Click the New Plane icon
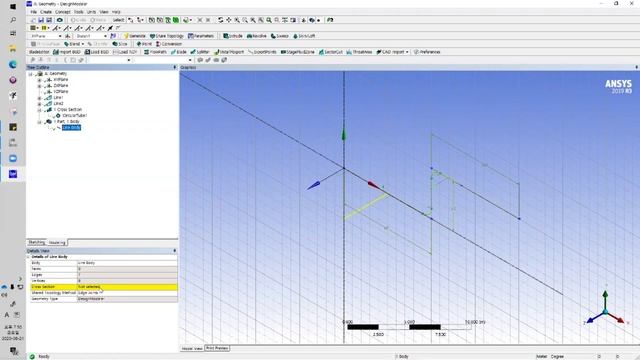Image resolution: width=640 pixels, height=360 pixels. coord(68,36)
